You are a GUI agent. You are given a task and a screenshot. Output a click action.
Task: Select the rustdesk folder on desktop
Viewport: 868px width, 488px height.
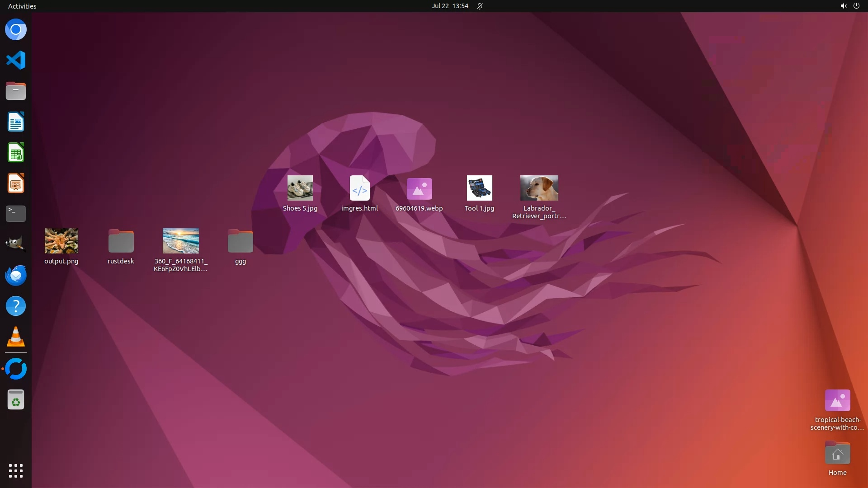click(121, 241)
